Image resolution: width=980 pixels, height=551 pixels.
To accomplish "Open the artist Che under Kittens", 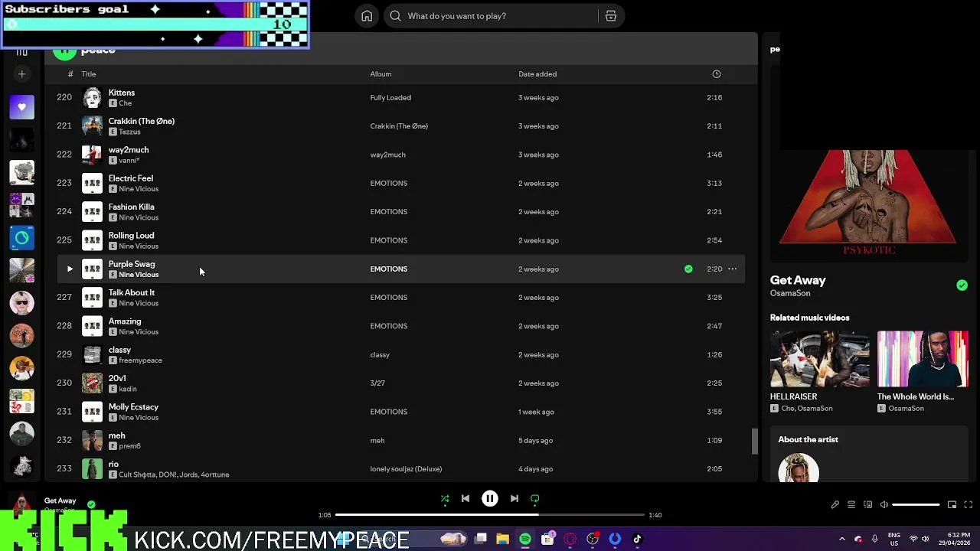I will (x=126, y=103).
